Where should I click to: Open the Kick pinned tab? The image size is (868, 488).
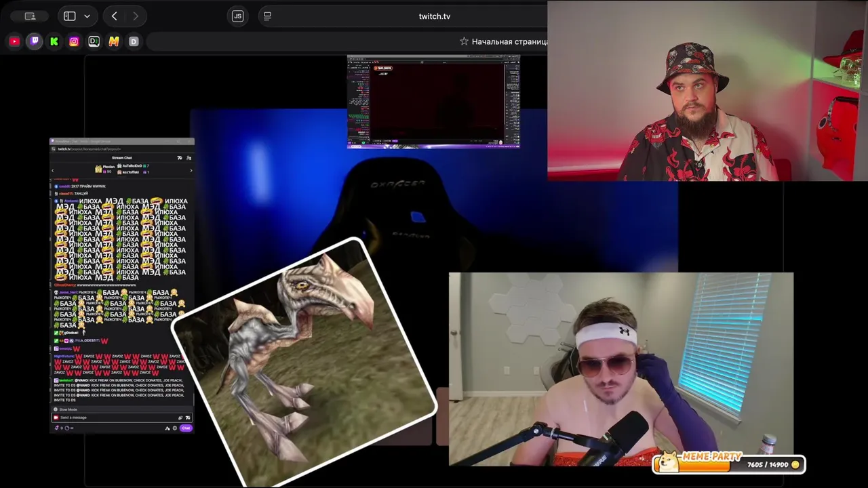pos(54,41)
